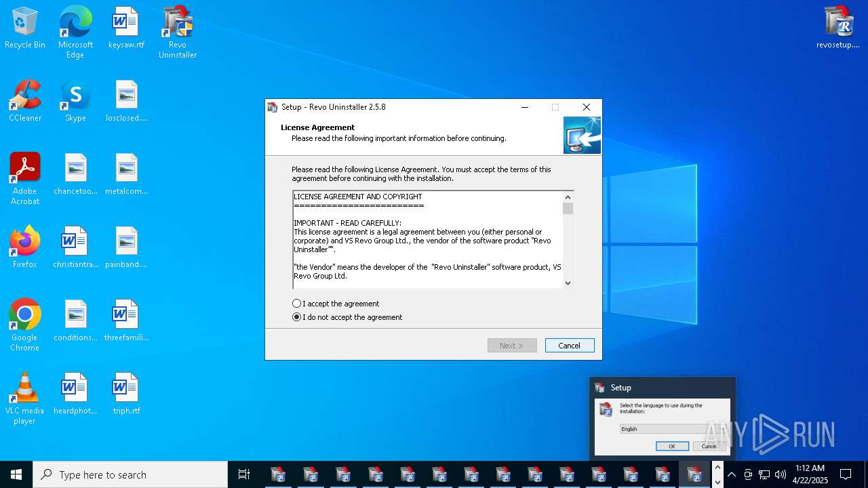Select the triph.rtf desktop file
The image size is (868, 488).
(126, 394)
